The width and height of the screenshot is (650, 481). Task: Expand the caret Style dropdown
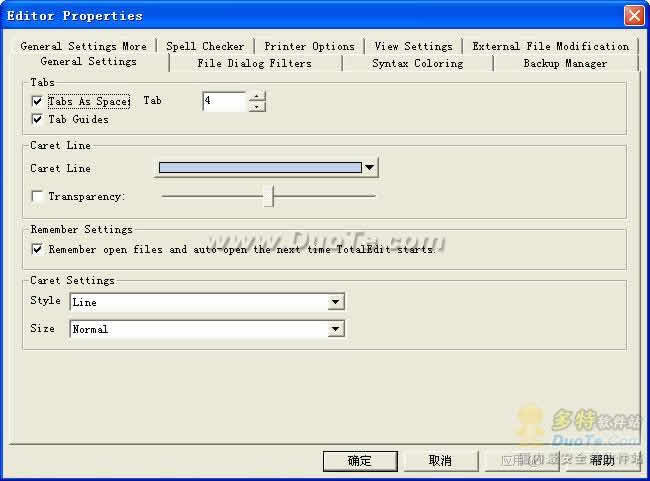(336, 302)
